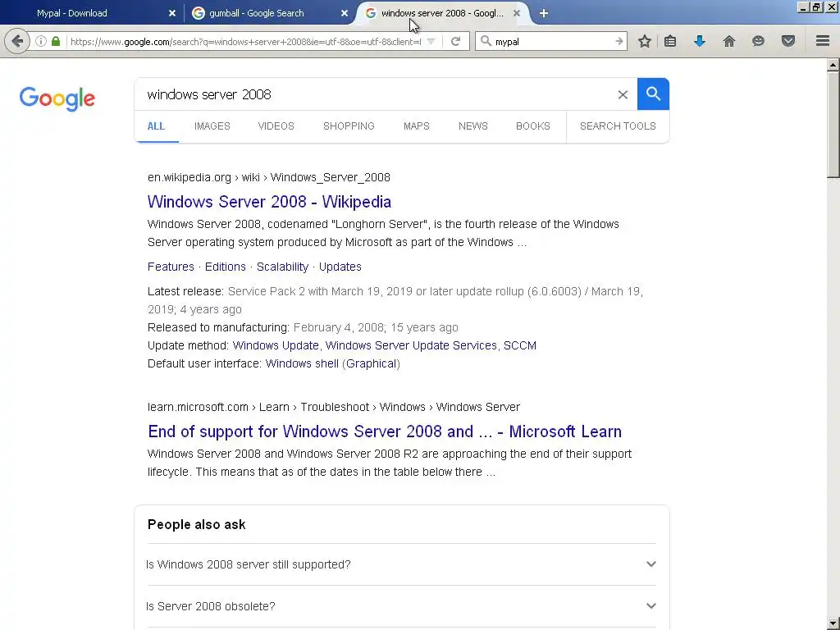Open the URL history dropdown arrow
840x630 pixels.
(431, 41)
